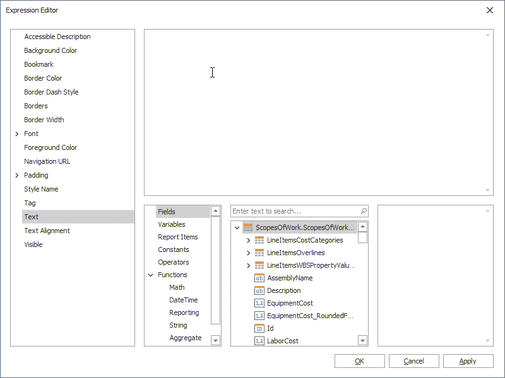This screenshot has width=505, height=378.
Task: Click the LaborCost numeric field icon
Action: tap(259, 341)
